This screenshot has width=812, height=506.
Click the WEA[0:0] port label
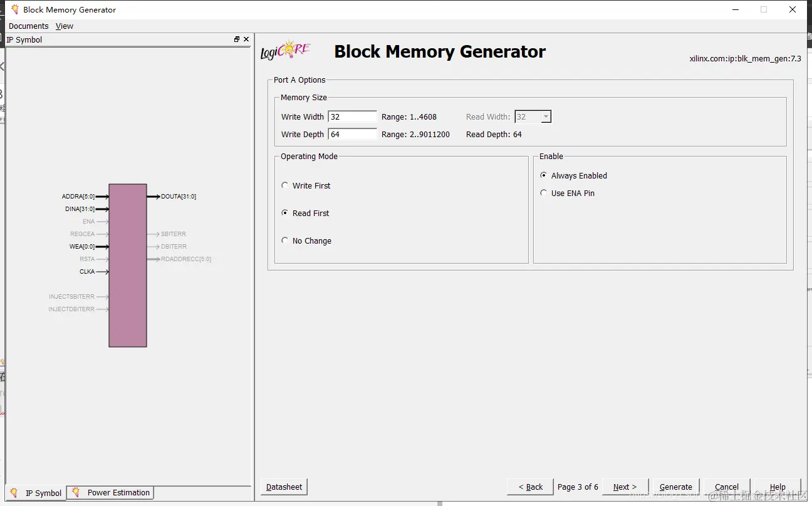pos(82,247)
